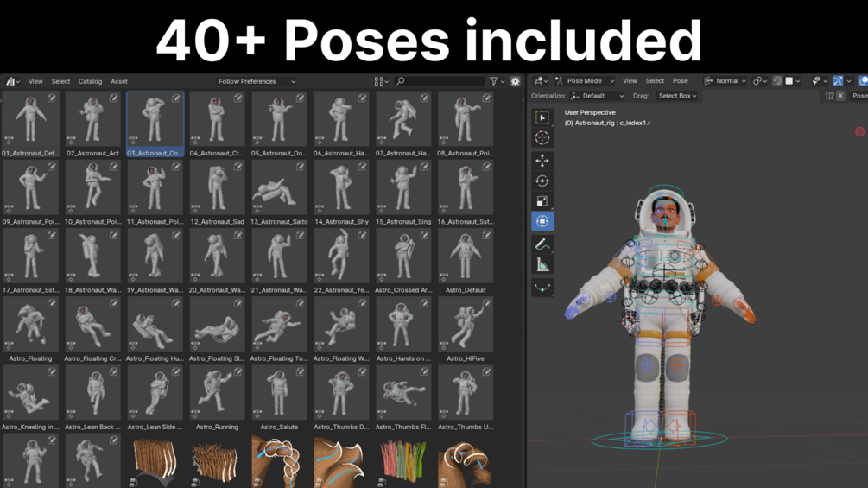Open asset browser settings gear
Viewport: 868px width, 488px height.
516,81
